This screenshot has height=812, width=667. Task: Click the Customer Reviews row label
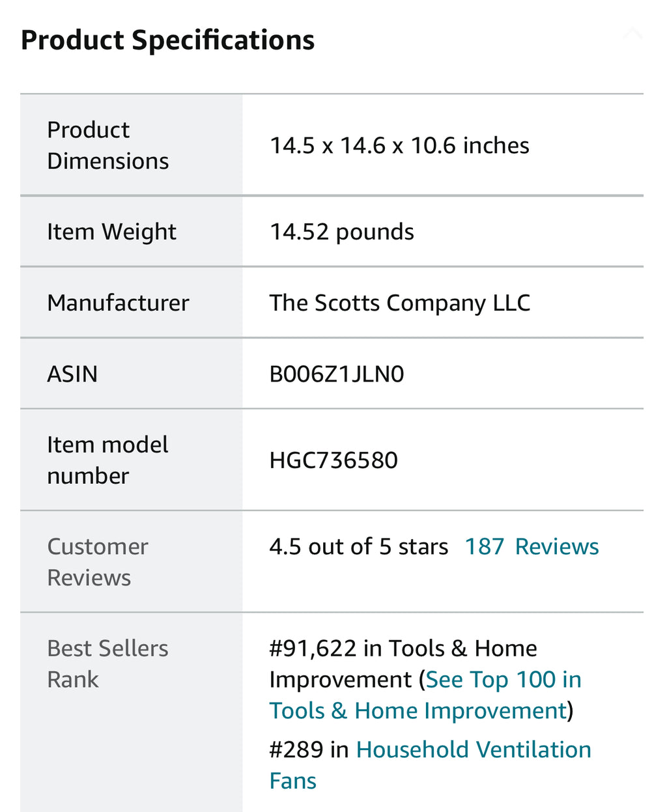(x=98, y=562)
